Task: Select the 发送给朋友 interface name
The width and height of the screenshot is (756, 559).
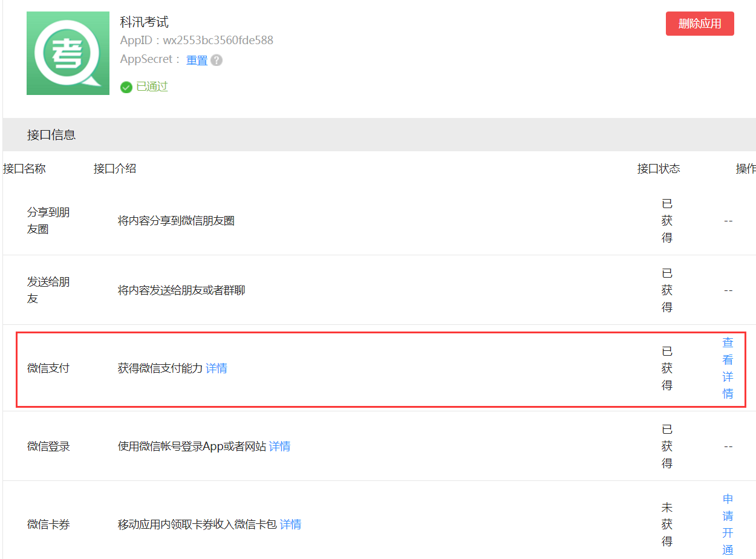Action: [48, 290]
